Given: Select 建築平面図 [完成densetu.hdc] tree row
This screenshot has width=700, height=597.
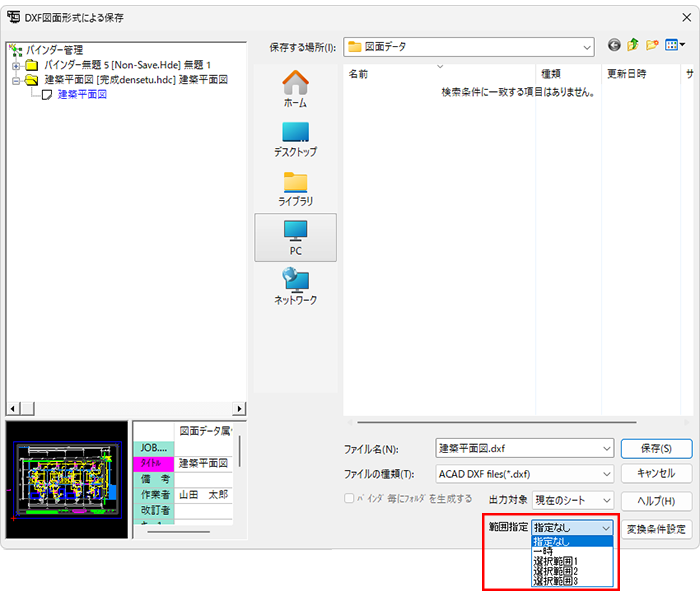Looking at the screenshot, I should pyautogui.click(x=136, y=80).
